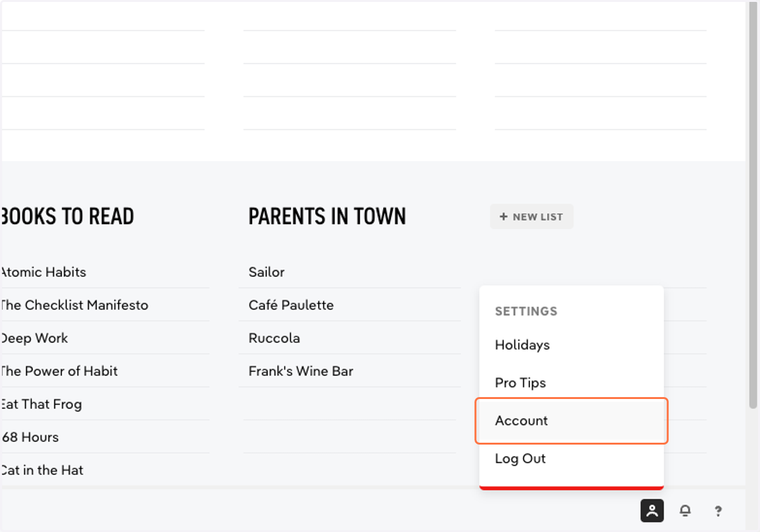
Task: Open the help question mark icon
Action: point(718,510)
